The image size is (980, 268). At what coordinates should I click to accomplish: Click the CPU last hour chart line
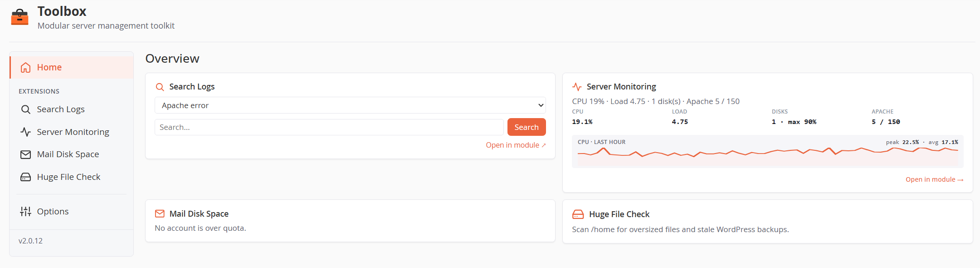click(x=767, y=152)
